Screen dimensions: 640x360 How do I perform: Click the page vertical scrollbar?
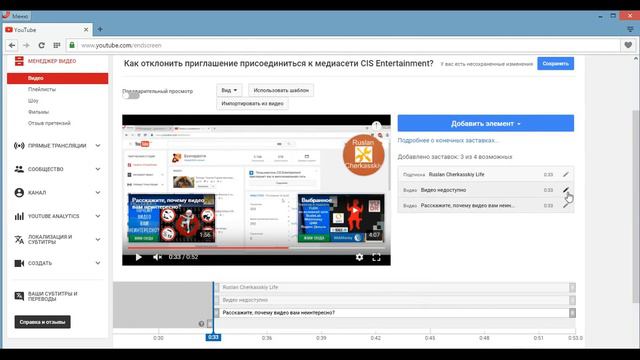[636, 206]
